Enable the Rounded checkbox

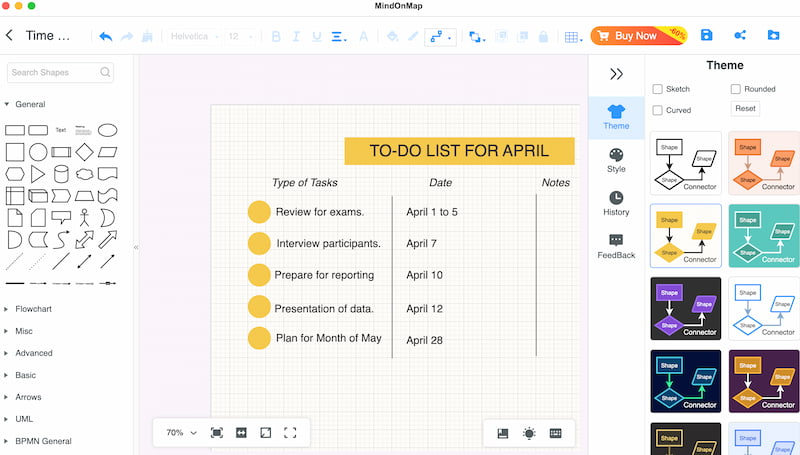point(736,89)
